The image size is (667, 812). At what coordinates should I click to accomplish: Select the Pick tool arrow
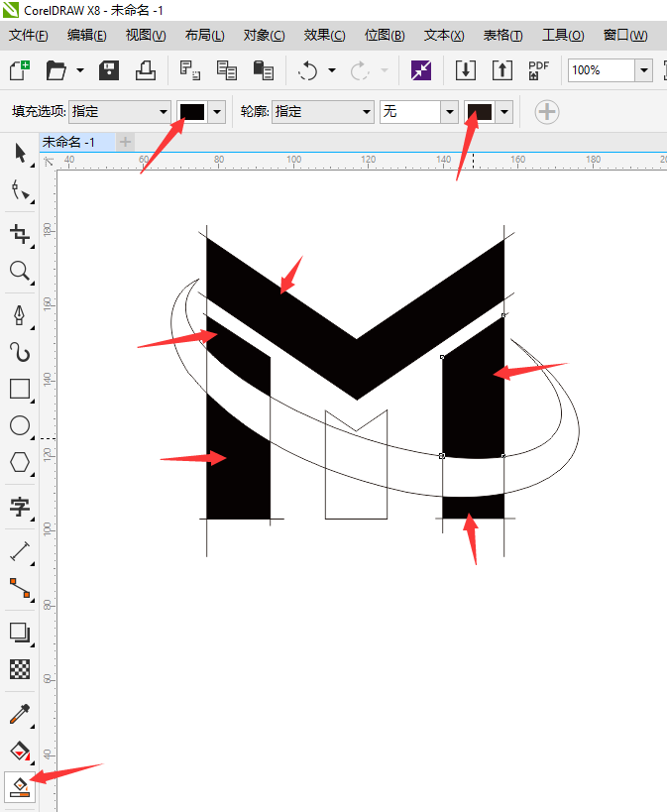(x=20, y=154)
